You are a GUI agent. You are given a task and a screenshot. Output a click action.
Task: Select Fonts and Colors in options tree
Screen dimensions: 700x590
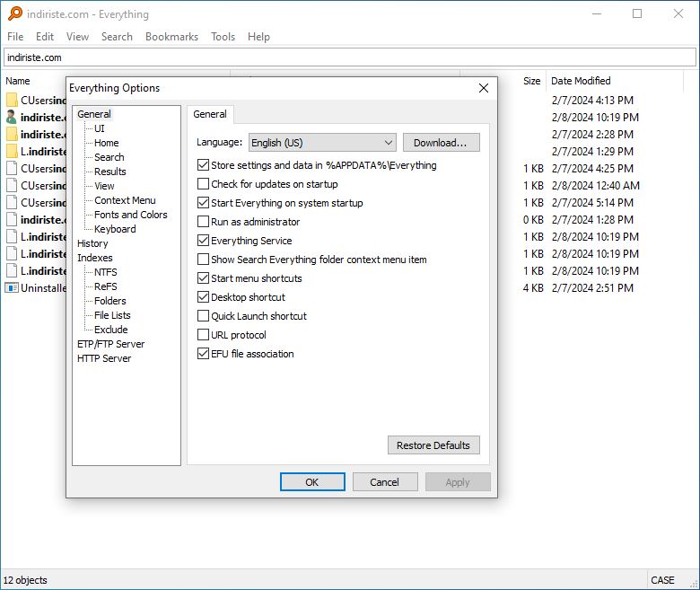point(130,215)
